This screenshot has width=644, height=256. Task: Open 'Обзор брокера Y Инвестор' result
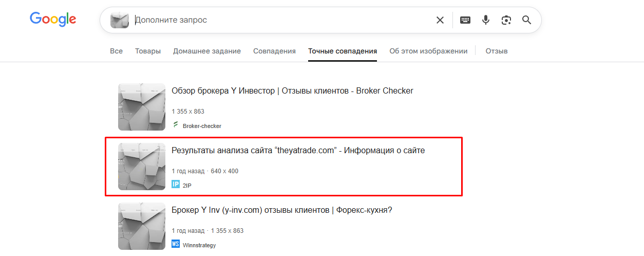pyautogui.click(x=292, y=91)
